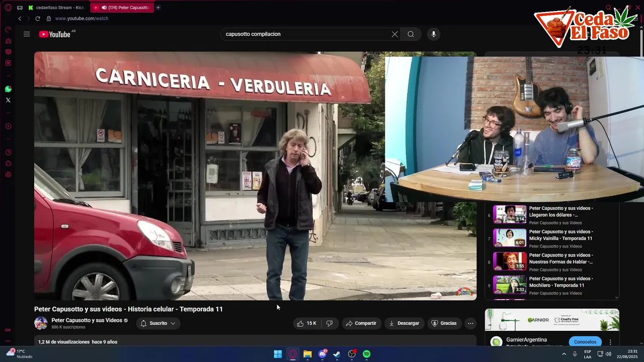Run search with the magnifier button
The width and height of the screenshot is (644, 362).
click(411, 34)
